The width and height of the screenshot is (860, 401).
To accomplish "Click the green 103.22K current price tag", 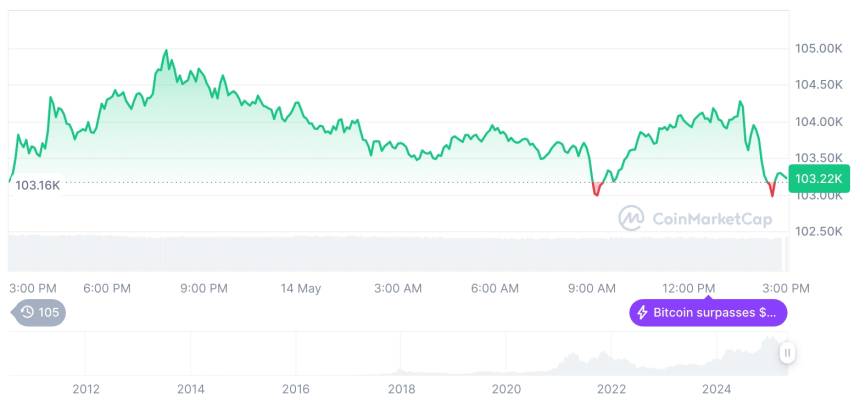I will pos(819,178).
